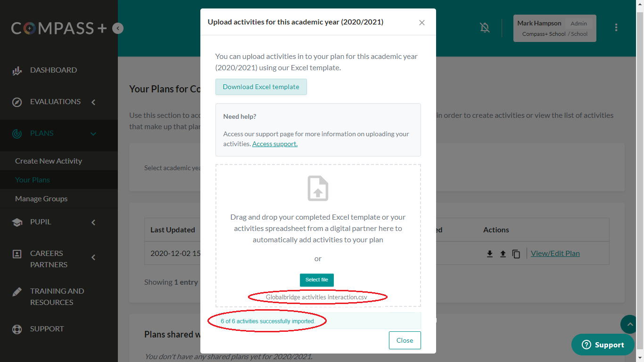Open Create New Activity menu item
The height and width of the screenshot is (362, 644).
[49, 161]
